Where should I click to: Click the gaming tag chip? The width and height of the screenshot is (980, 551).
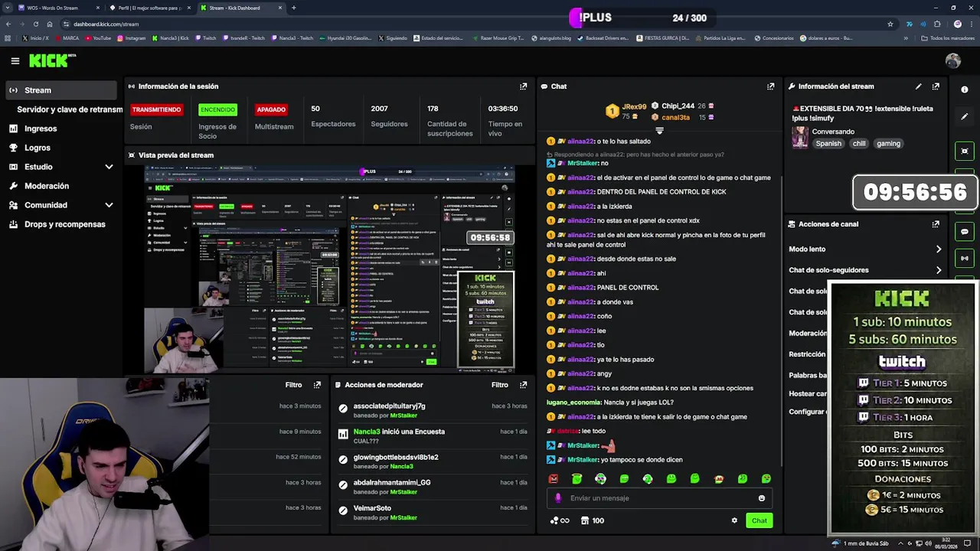889,143
